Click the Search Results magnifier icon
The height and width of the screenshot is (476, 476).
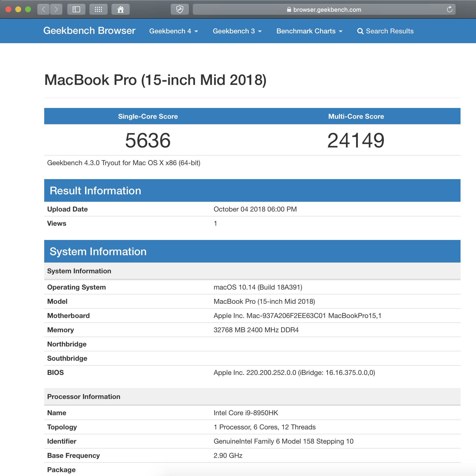[x=360, y=31]
